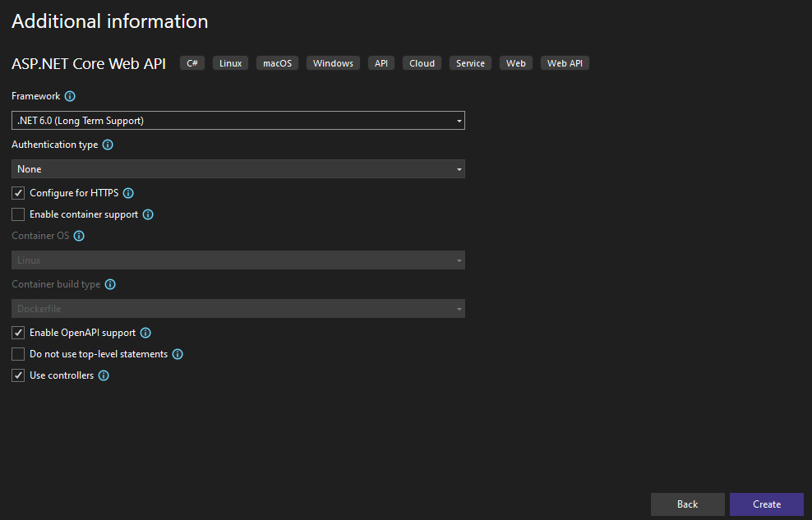Enable container support checkbox
The image size is (812, 520).
[18, 214]
